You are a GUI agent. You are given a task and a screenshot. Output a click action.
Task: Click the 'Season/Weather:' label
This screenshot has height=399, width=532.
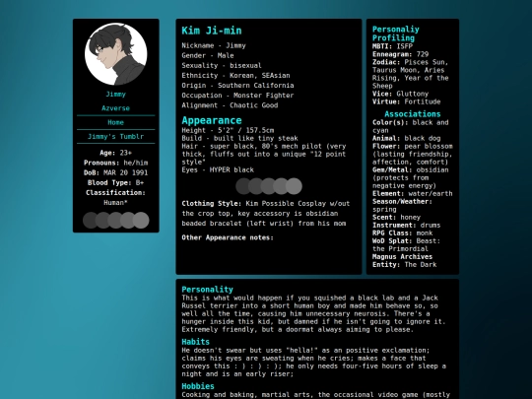coord(402,202)
